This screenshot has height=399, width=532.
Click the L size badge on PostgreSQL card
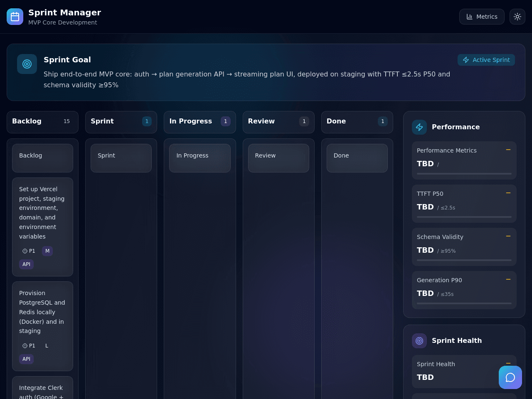47,346
